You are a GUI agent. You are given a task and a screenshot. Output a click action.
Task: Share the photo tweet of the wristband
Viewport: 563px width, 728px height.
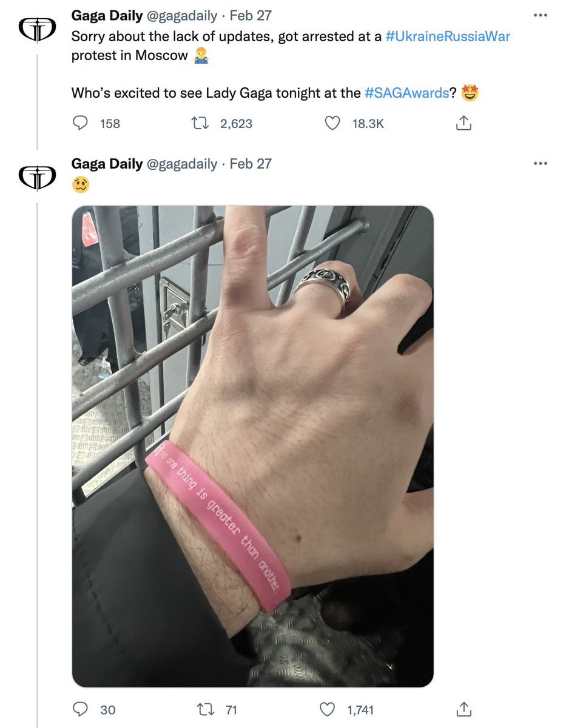463,709
